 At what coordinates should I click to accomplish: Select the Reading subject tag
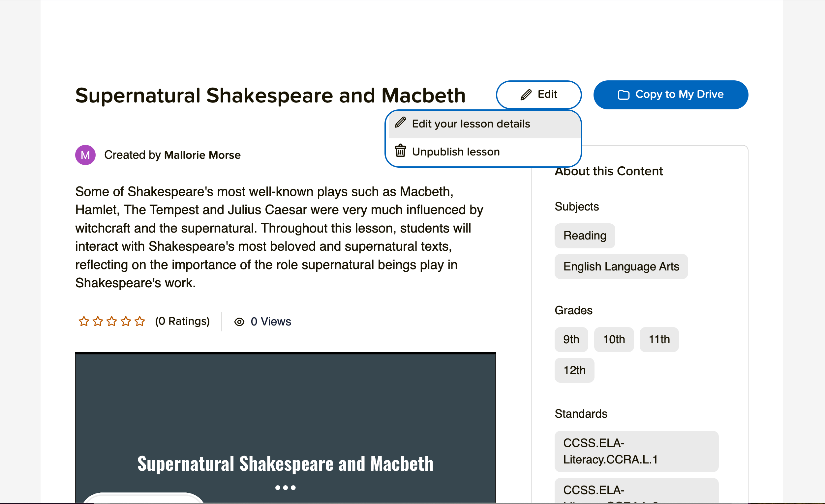[x=585, y=236]
